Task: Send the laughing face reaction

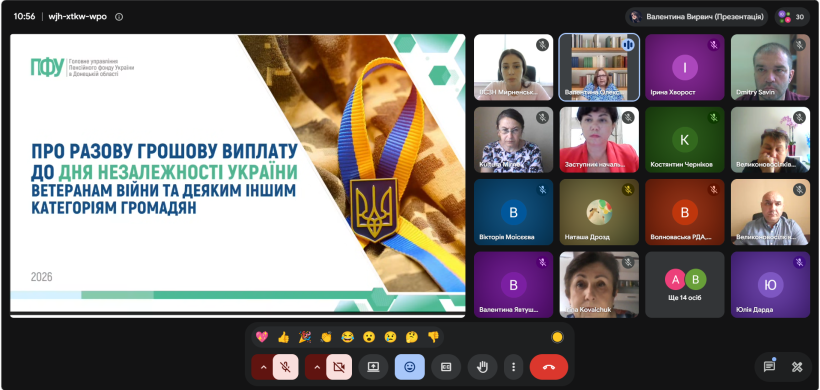Action: coord(348,337)
